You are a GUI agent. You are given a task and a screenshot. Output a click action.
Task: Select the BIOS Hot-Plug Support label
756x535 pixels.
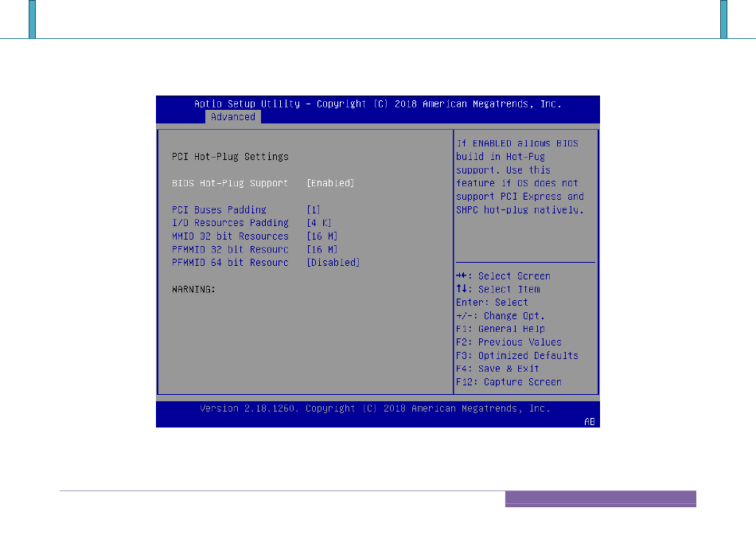pyautogui.click(x=230, y=183)
